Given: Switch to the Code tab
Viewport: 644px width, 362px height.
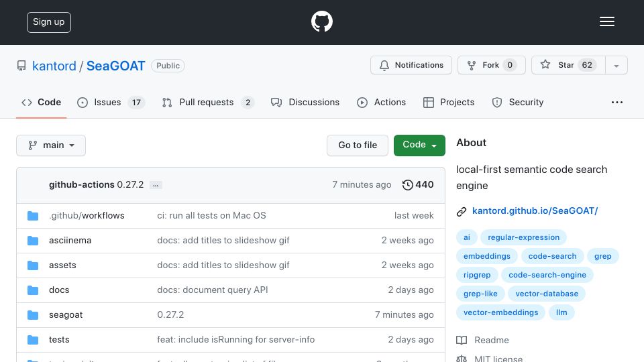Looking at the screenshot, I should pyautogui.click(x=41, y=102).
